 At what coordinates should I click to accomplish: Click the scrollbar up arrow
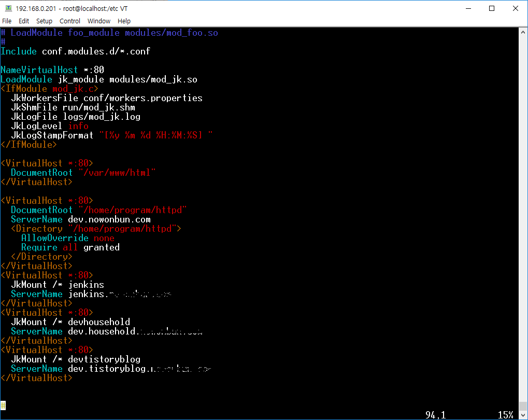coord(523,32)
